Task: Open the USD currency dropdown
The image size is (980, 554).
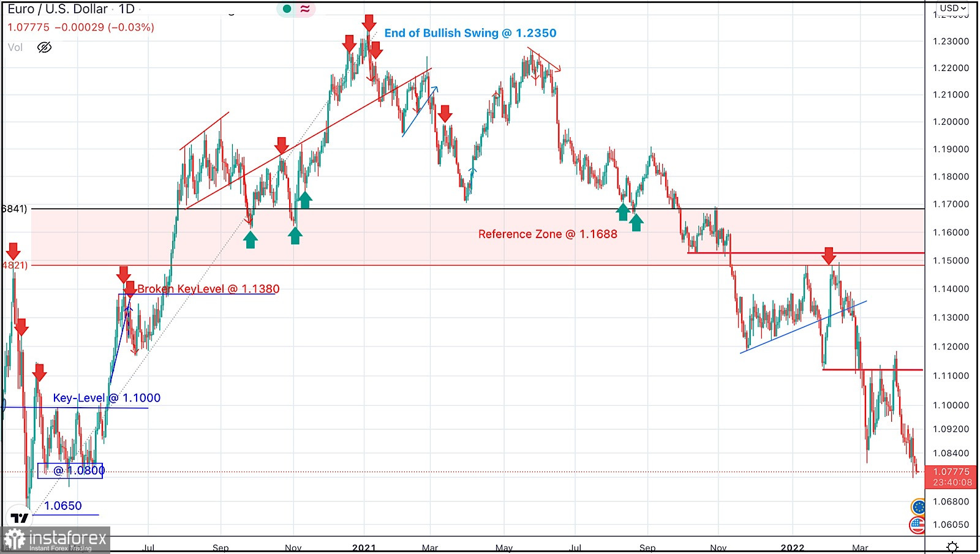Action: [x=953, y=8]
